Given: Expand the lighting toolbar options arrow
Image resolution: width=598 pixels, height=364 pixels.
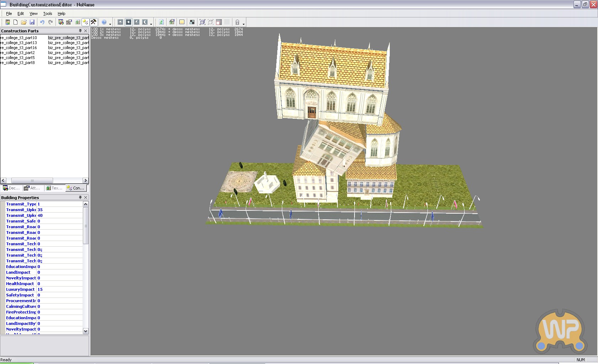Looking at the screenshot, I should pyautogui.click(x=151, y=23).
